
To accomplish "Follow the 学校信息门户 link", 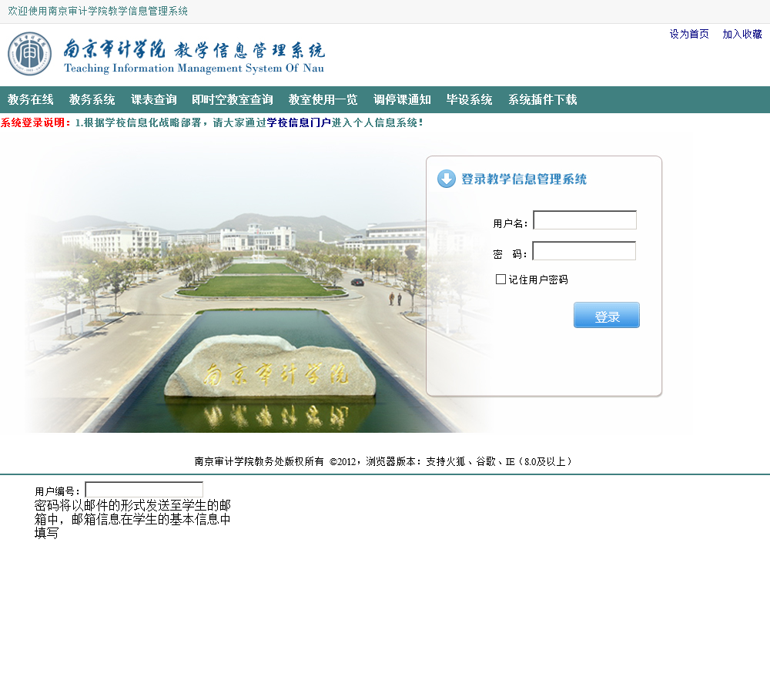I will coord(299,122).
